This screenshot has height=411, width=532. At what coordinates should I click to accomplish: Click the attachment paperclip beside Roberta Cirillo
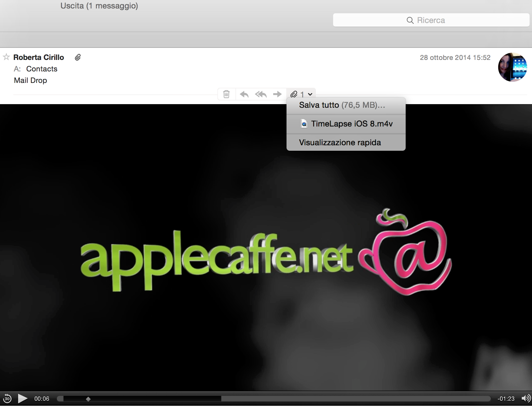click(x=78, y=57)
